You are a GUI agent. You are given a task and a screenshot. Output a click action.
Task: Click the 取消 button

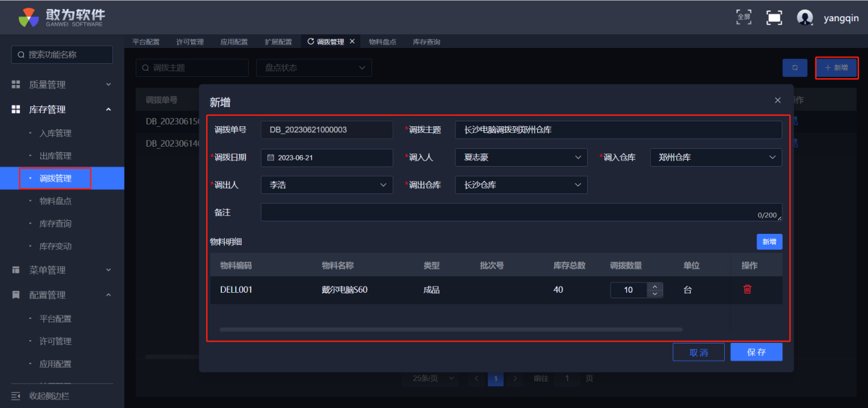pyautogui.click(x=698, y=352)
